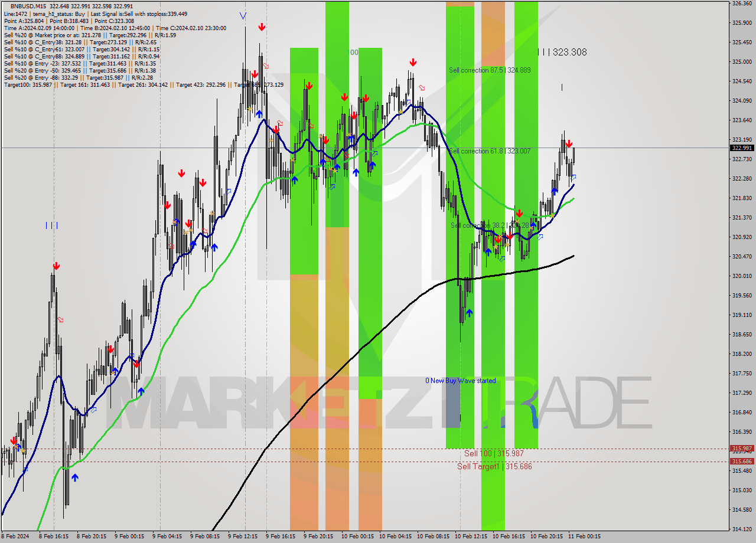Viewport: 756px width, 543px height.
Task: Click the blue up arrow below the 8 Feb 20:15 low
Action: pyautogui.click(x=75, y=477)
